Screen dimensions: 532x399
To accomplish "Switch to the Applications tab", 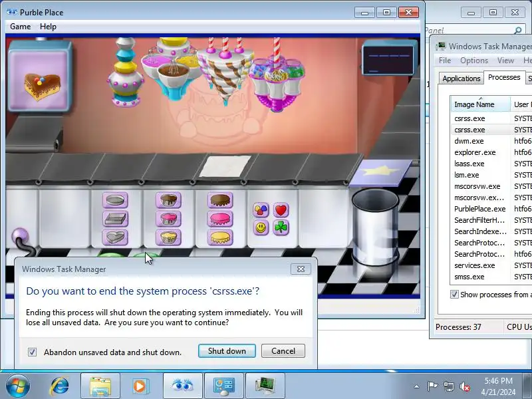I will point(461,78).
